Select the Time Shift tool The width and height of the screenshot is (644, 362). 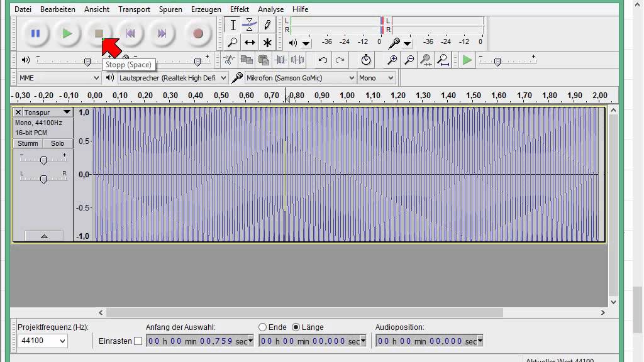tap(249, 42)
